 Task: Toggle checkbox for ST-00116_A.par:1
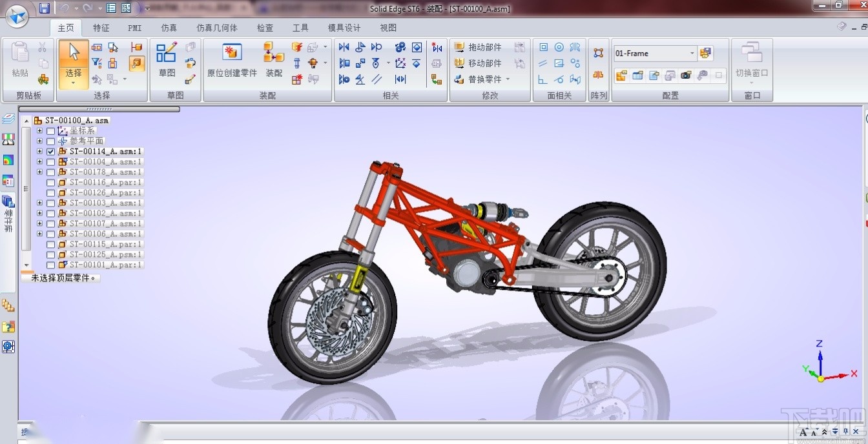coord(51,182)
